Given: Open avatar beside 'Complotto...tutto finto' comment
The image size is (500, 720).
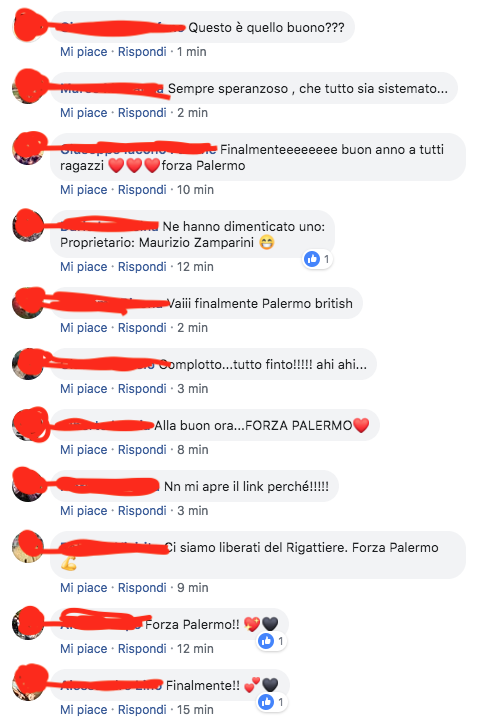Looking at the screenshot, I should [x=28, y=364].
